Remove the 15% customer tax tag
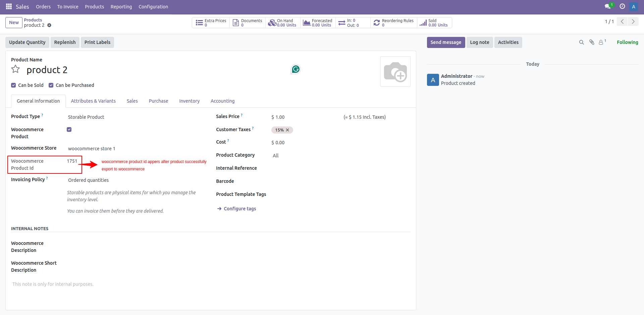 pyautogui.click(x=287, y=130)
